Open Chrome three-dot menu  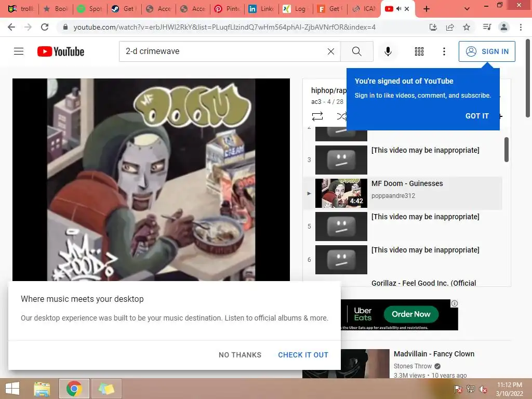521,27
